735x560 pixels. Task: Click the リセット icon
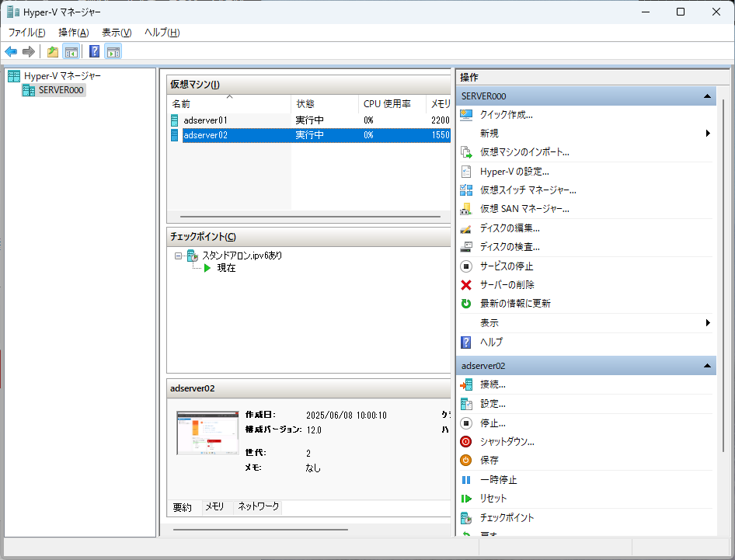pos(466,499)
